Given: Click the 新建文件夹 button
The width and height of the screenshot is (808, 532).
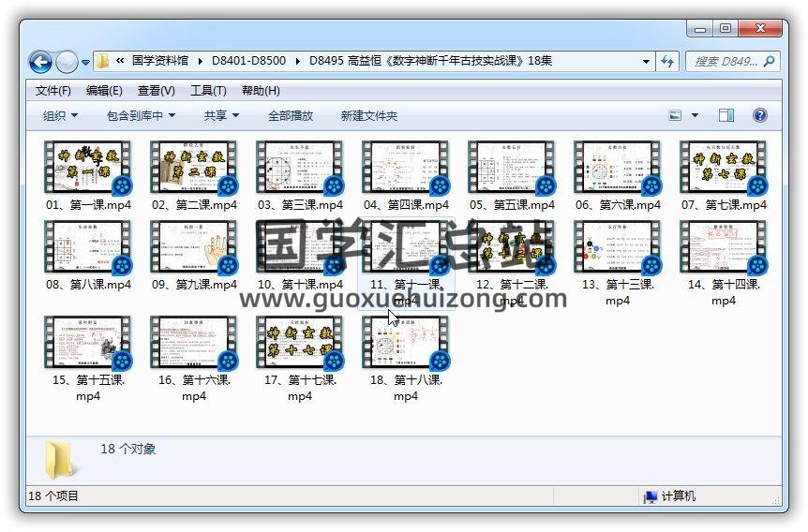Looking at the screenshot, I should pos(369,115).
